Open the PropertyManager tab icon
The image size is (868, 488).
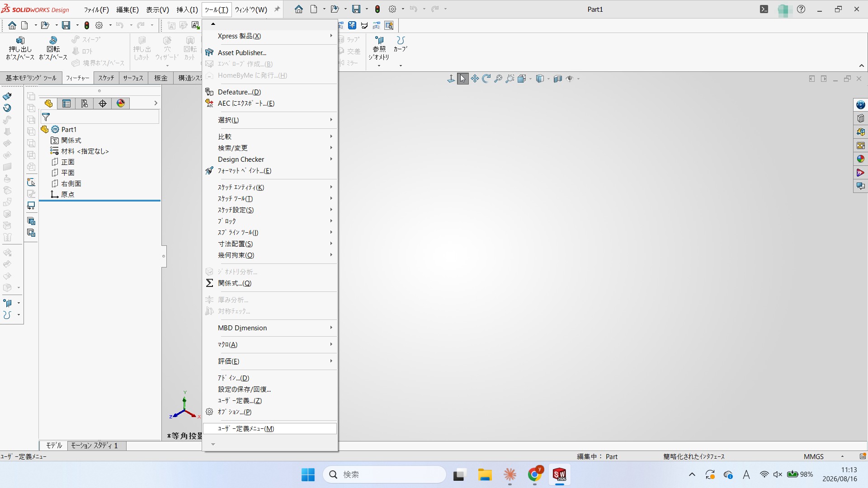click(66, 103)
